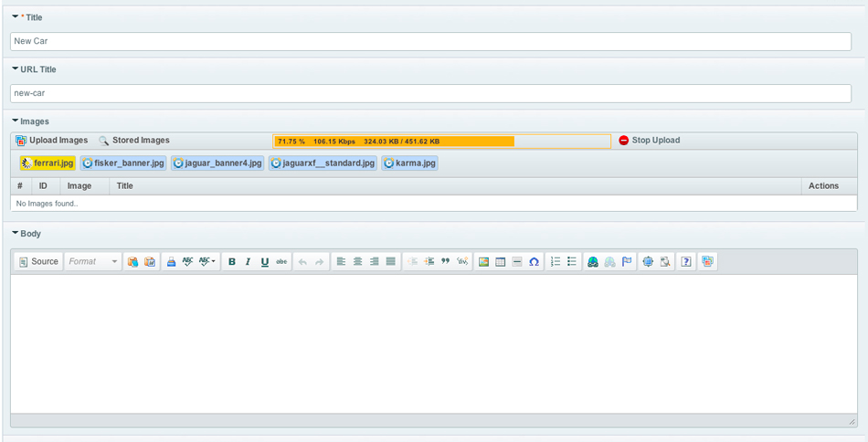The width and height of the screenshot is (868, 442).
Task: Click the Insert Link icon
Action: point(593,262)
